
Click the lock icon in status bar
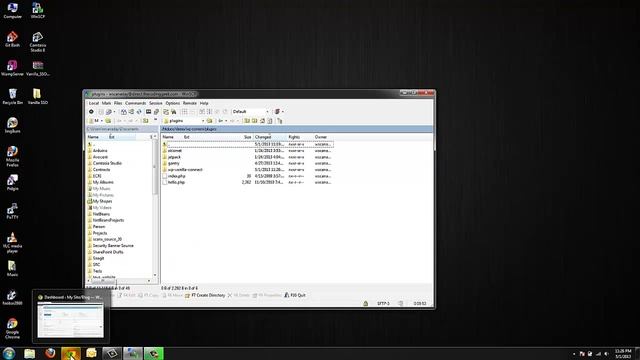click(366, 303)
